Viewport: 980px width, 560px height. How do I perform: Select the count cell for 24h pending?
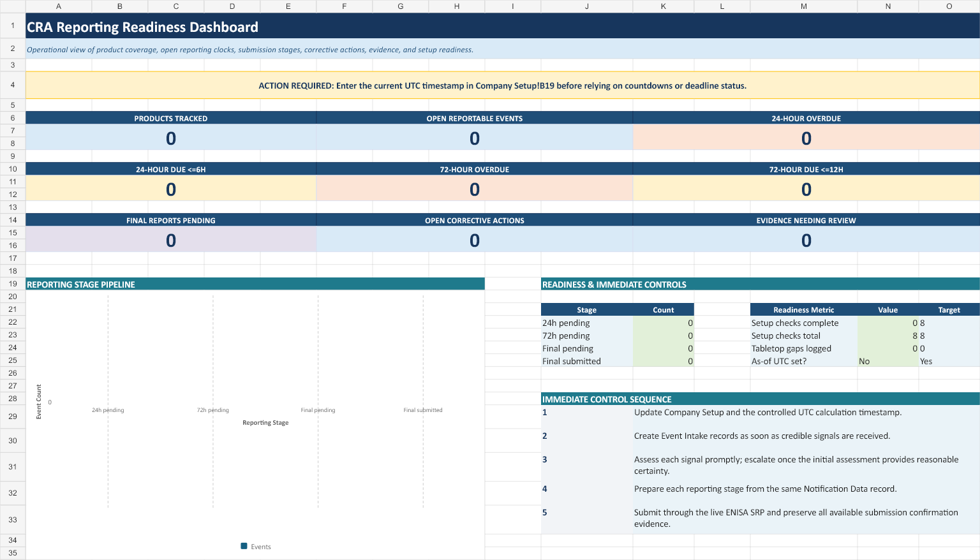tap(664, 322)
